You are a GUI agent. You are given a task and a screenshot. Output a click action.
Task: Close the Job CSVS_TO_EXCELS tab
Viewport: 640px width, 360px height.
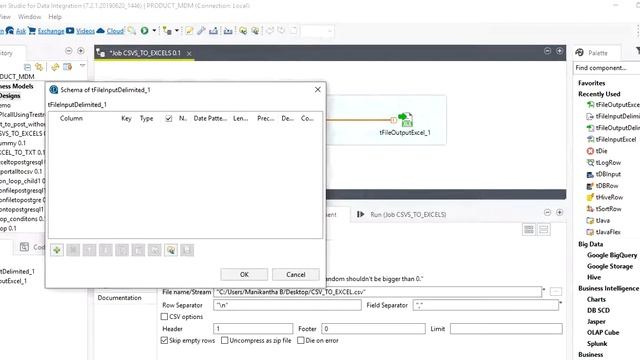[x=189, y=53]
